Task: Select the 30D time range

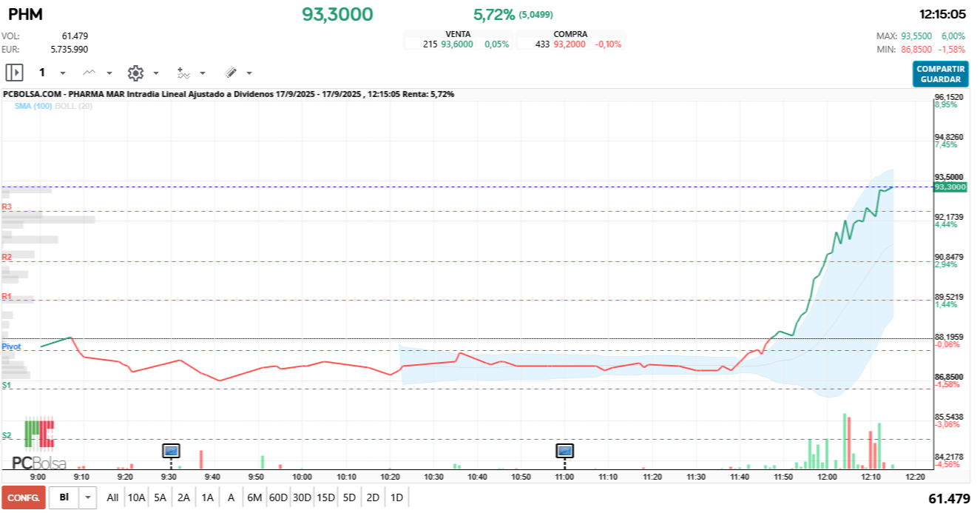Action: pos(302,497)
